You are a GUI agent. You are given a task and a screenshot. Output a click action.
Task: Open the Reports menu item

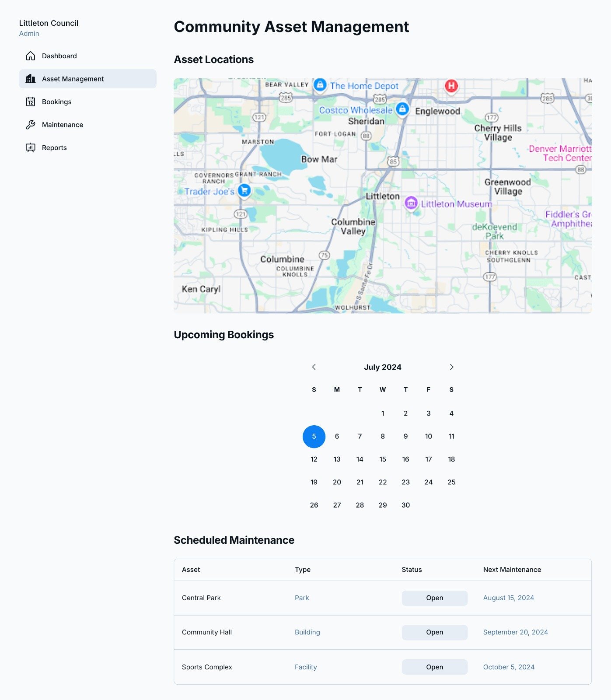pos(54,148)
